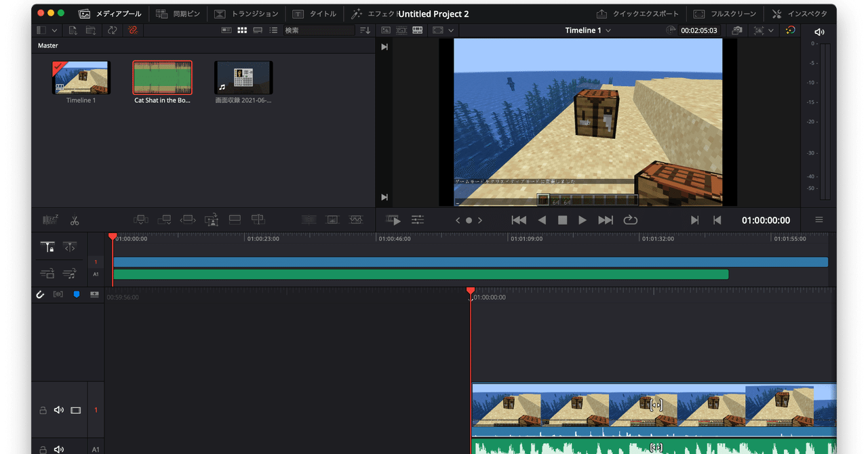Image resolution: width=868 pixels, height=454 pixels.
Task: Switch the media pool to list view
Action: (x=273, y=30)
